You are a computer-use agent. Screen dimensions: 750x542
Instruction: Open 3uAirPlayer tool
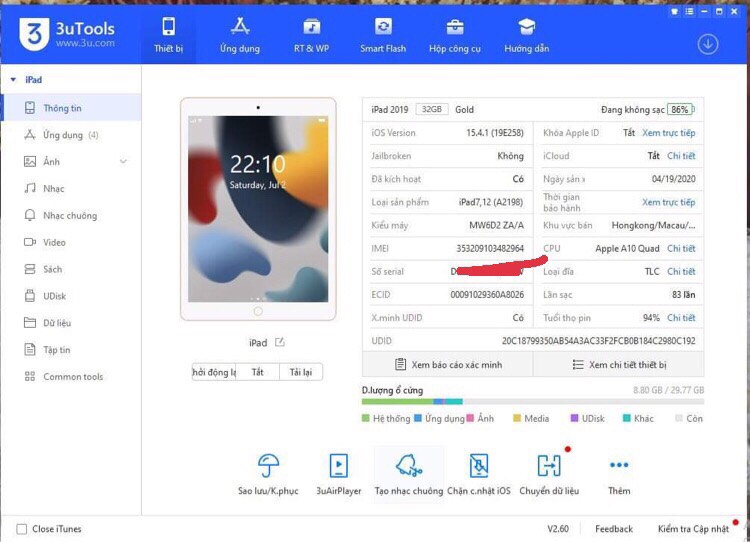(x=338, y=466)
